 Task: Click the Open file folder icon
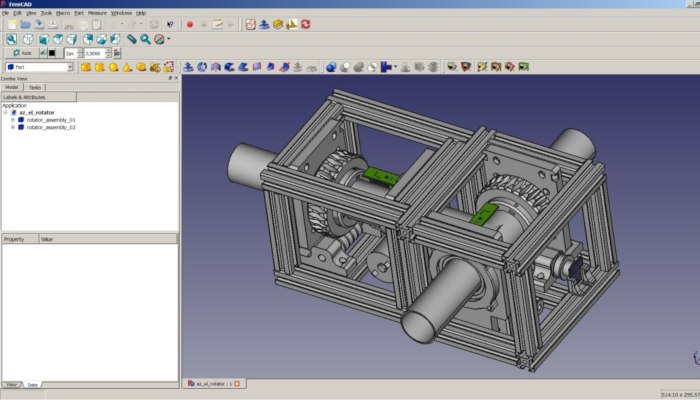(x=24, y=24)
